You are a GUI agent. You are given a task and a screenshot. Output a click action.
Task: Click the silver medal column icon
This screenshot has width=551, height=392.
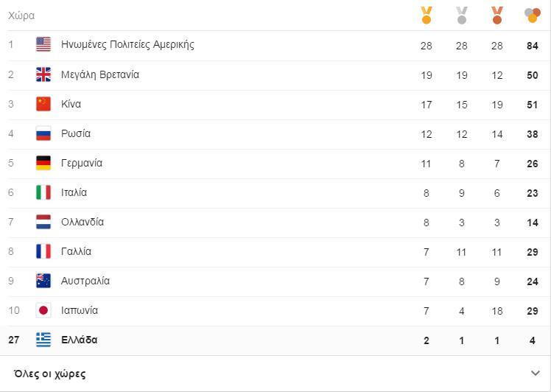pyautogui.click(x=462, y=15)
